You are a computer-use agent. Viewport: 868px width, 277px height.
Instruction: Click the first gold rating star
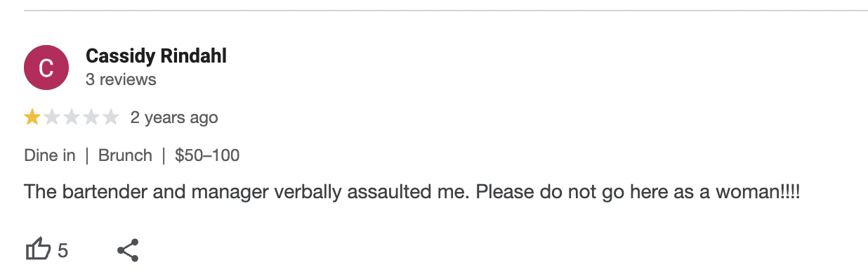point(32,117)
